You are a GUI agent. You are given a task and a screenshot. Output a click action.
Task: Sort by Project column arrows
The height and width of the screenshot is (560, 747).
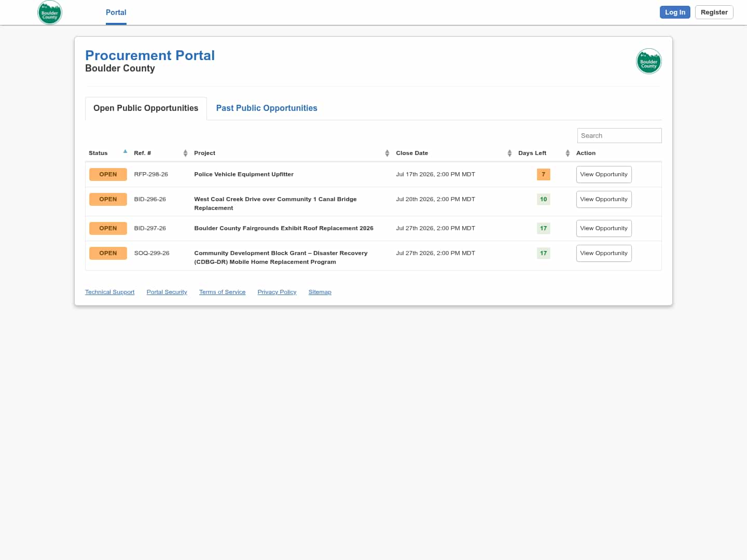tap(387, 153)
